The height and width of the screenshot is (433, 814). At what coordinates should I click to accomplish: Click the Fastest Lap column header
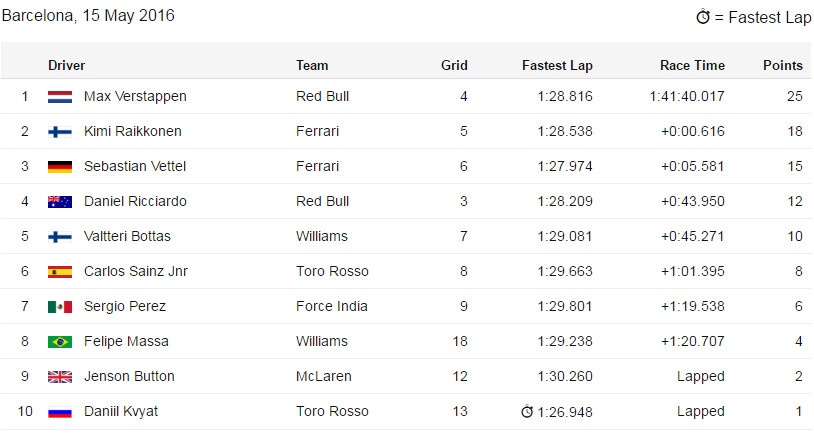[557, 65]
